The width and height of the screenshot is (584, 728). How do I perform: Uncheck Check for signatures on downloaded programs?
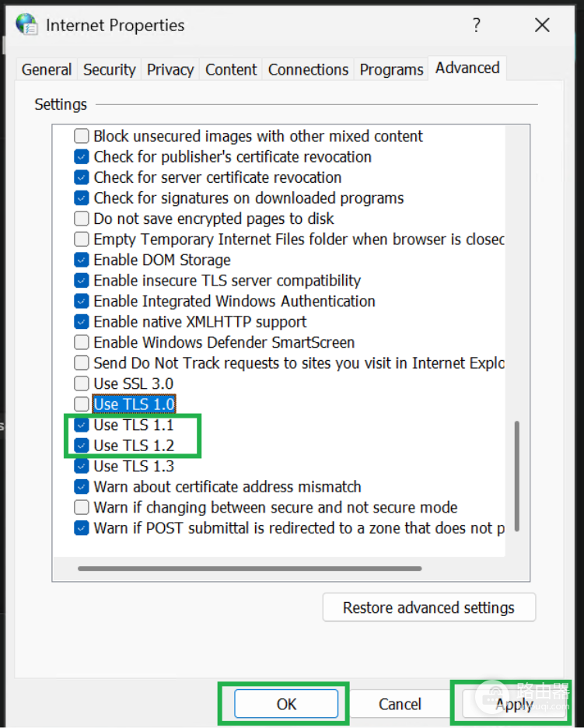pos(81,198)
